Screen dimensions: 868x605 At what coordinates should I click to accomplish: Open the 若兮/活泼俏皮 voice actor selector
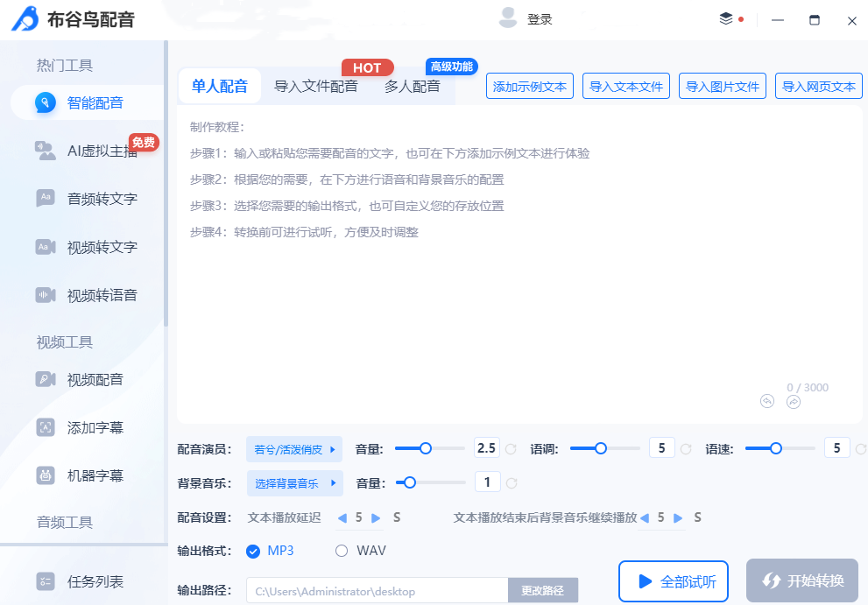295,448
